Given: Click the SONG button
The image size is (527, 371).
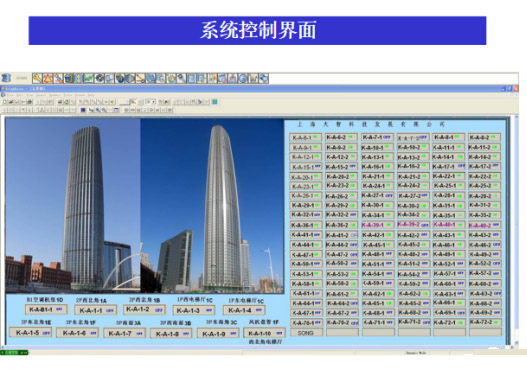Looking at the screenshot, I should click(306, 333).
